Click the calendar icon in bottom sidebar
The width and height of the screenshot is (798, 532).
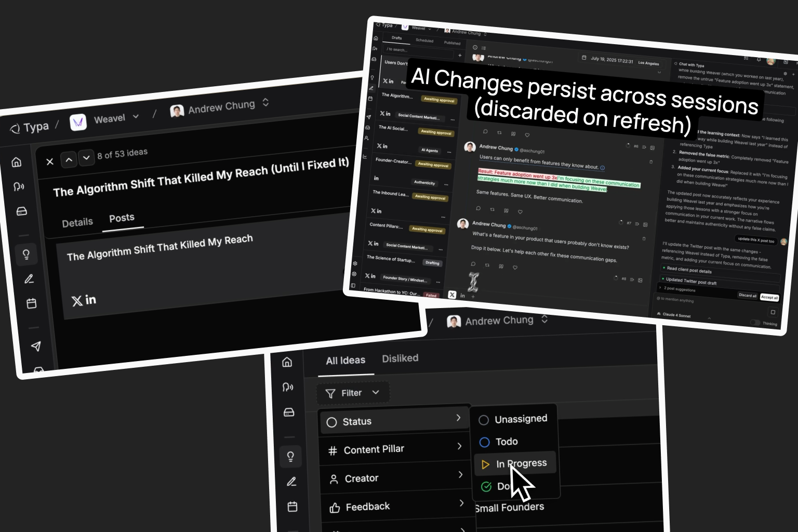click(x=292, y=507)
